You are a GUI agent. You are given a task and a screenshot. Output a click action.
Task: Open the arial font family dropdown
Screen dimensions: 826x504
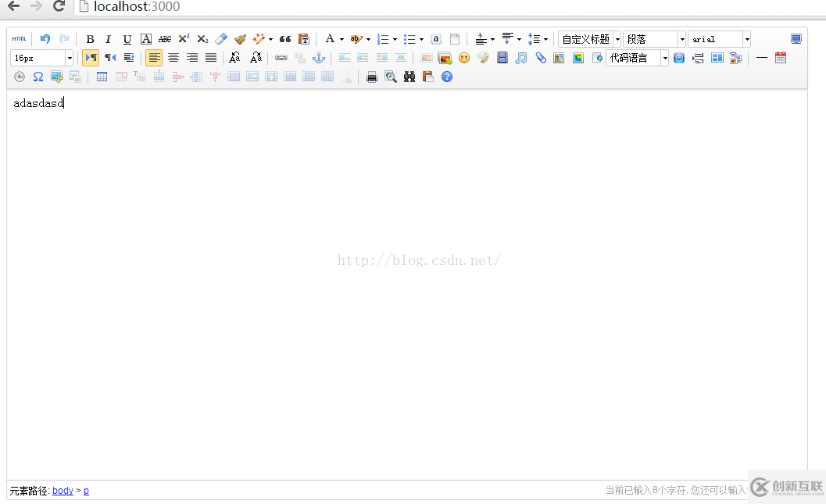(719, 39)
